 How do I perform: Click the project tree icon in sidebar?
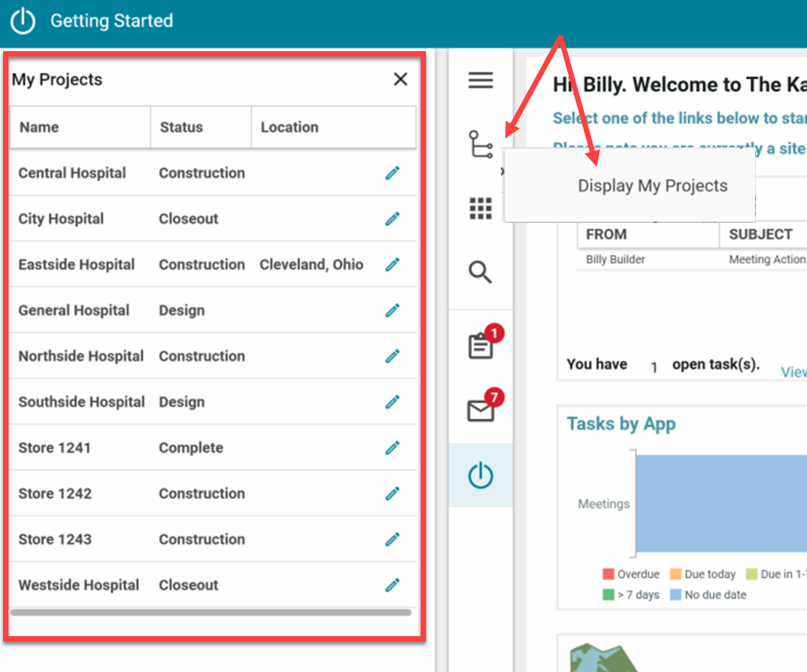click(480, 144)
